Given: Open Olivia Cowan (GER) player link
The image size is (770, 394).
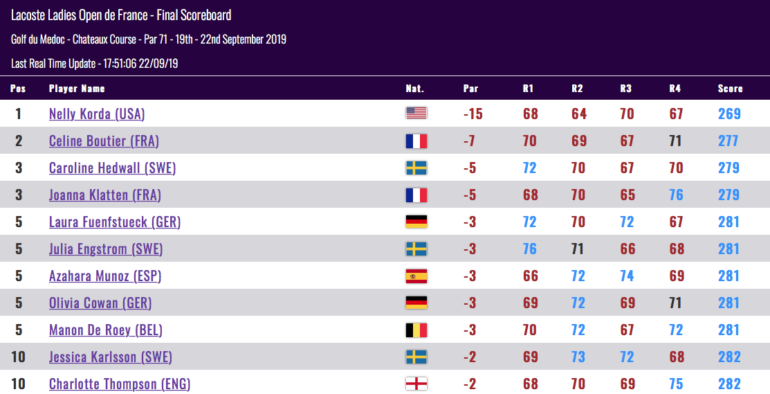Looking at the screenshot, I should 100,303.
